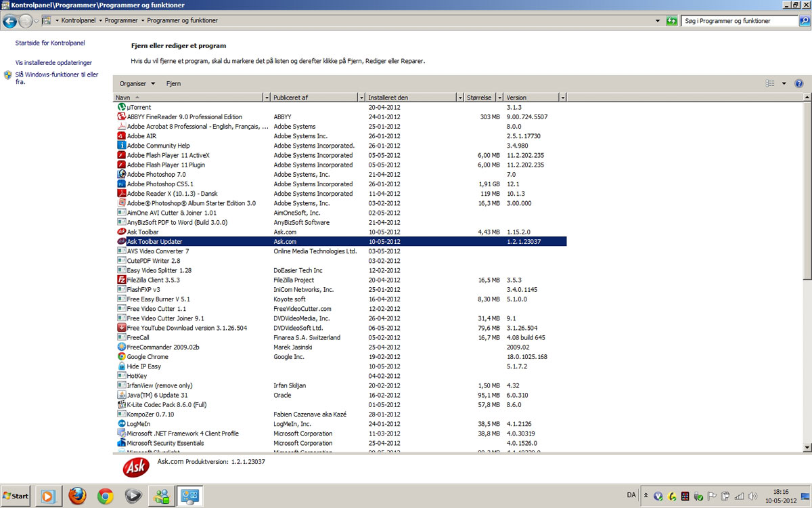
Task: Select the IrfanView (remove only) row
Action: point(341,385)
